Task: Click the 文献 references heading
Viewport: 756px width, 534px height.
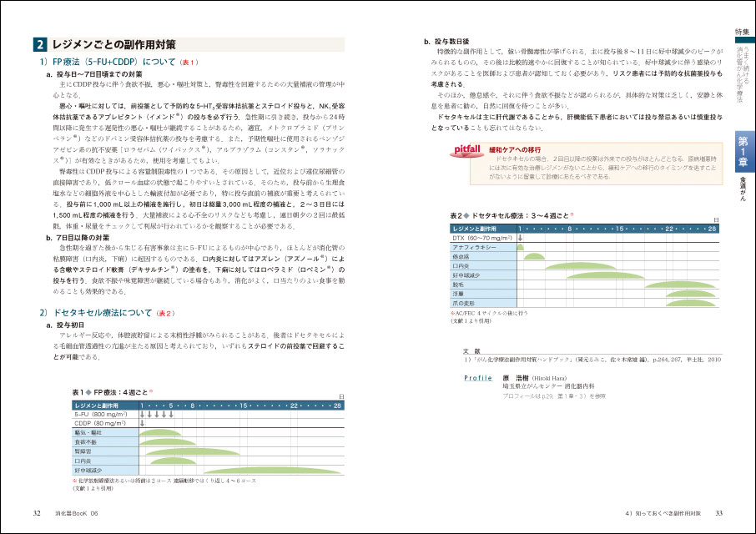Action: (x=471, y=351)
